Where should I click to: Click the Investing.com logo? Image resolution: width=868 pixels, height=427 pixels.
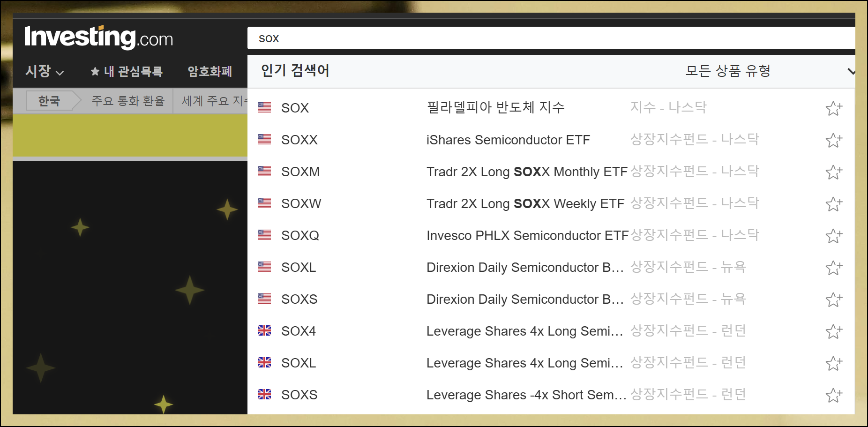(99, 37)
